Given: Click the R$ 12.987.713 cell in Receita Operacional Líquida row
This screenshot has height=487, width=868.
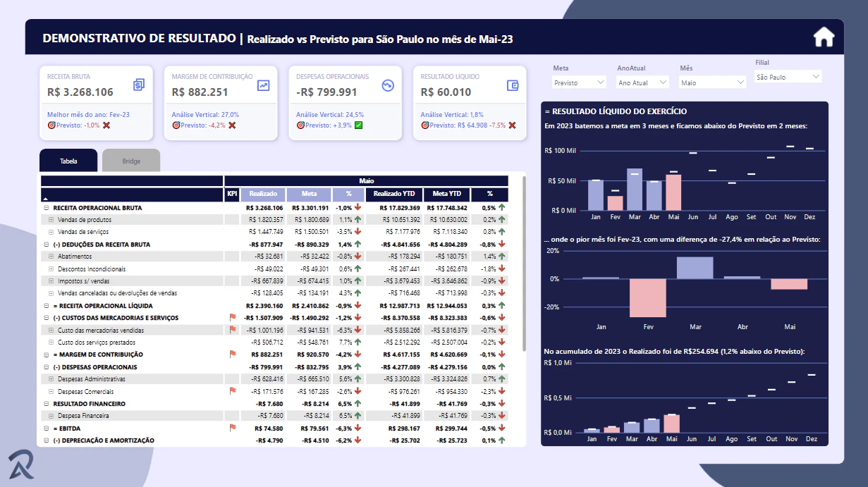Looking at the screenshot, I should 400,306.
